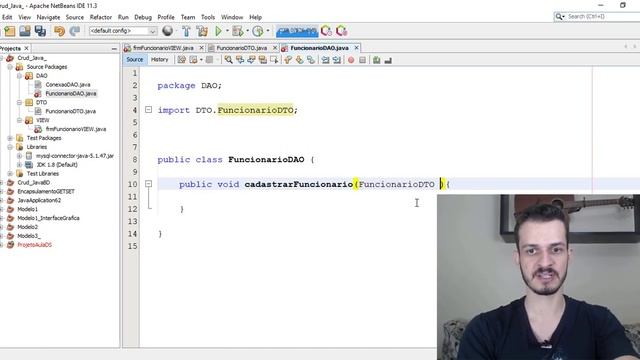Switch to the frmFuncionarioVIEW.java tab

click(x=163, y=48)
